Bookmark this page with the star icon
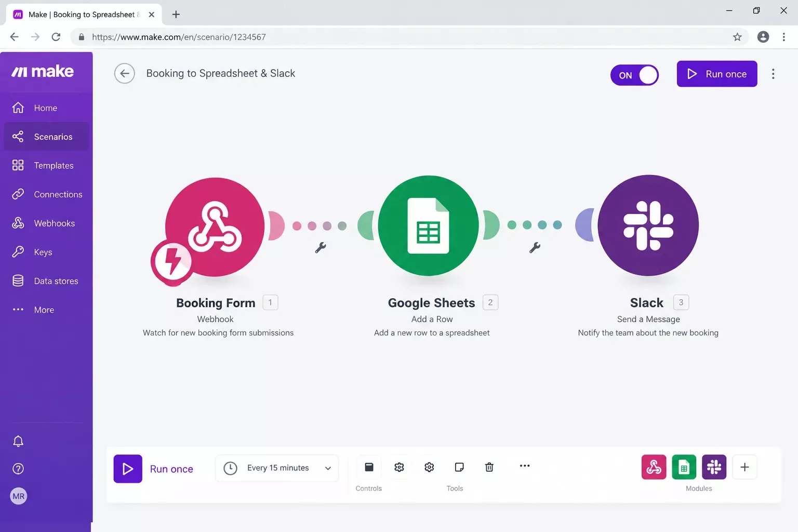Screen dimensions: 798x532 737,37
